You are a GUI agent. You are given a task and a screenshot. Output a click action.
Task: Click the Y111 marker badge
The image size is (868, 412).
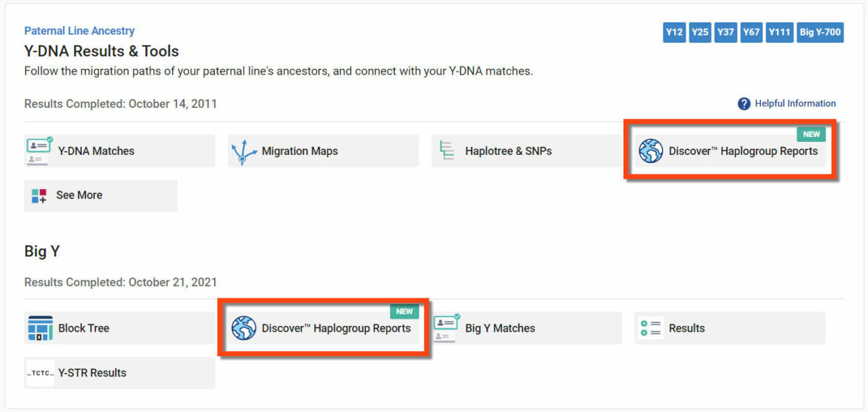click(780, 32)
